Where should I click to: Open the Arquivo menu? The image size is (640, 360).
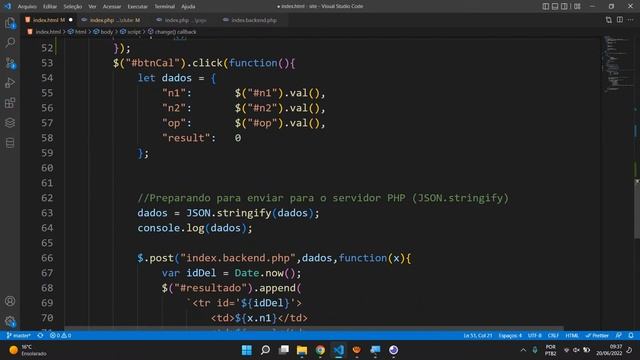click(27, 7)
